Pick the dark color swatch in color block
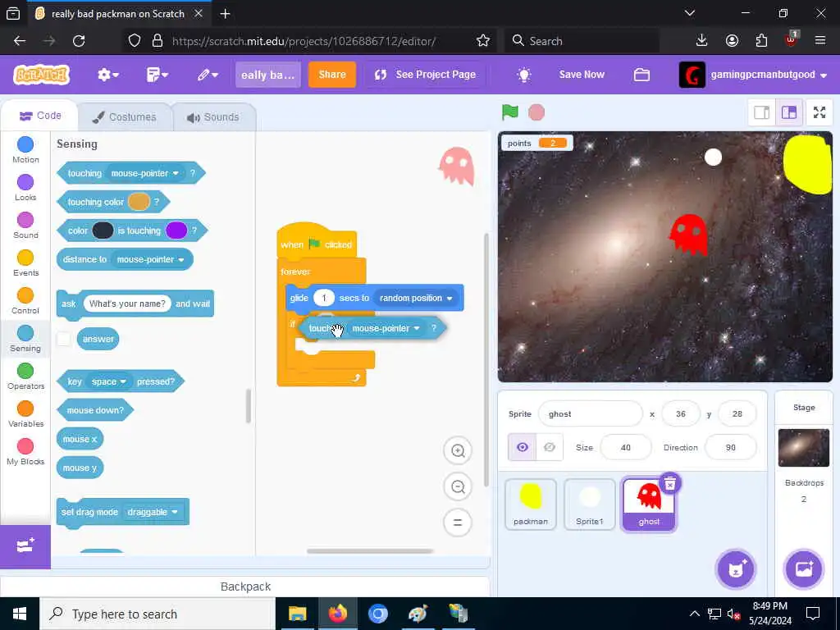840x630 pixels. [103, 231]
